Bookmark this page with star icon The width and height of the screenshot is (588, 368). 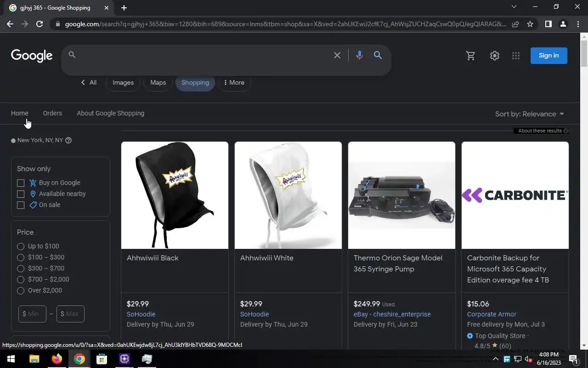pyautogui.click(x=530, y=24)
